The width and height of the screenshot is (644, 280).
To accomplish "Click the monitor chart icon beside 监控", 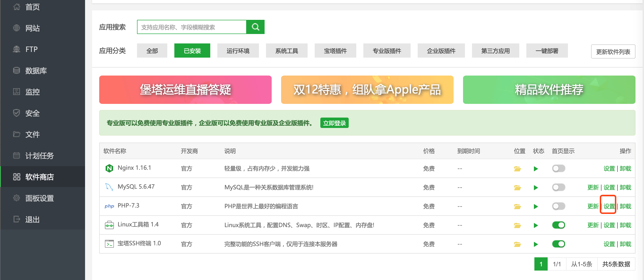I will [17, 92].
